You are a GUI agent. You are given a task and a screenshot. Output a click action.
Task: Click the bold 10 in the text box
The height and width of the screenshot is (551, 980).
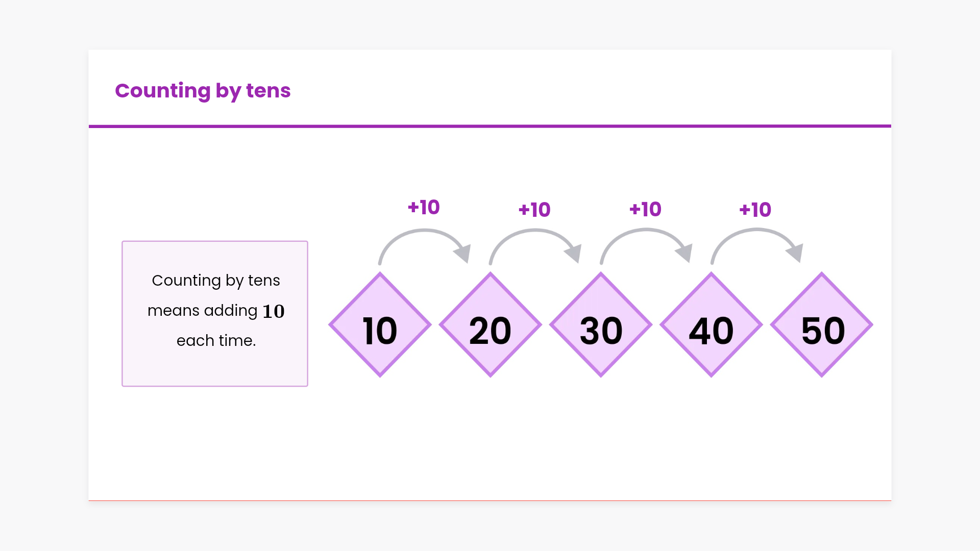click(273, 311)
